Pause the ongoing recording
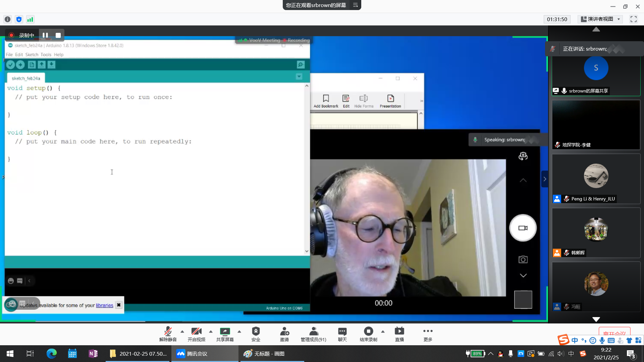Image resolution: width=644 pixels, height=362 pixels. [x=45, y=35]
